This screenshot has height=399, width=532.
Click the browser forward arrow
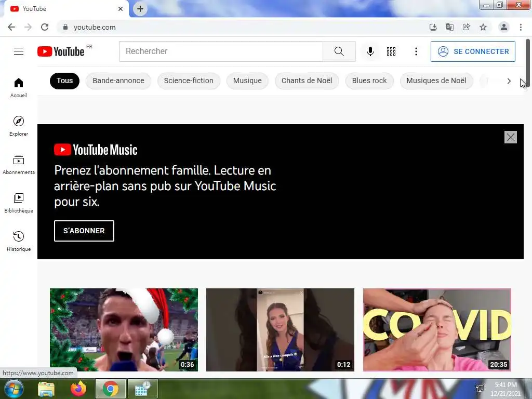tap(28, 27)
